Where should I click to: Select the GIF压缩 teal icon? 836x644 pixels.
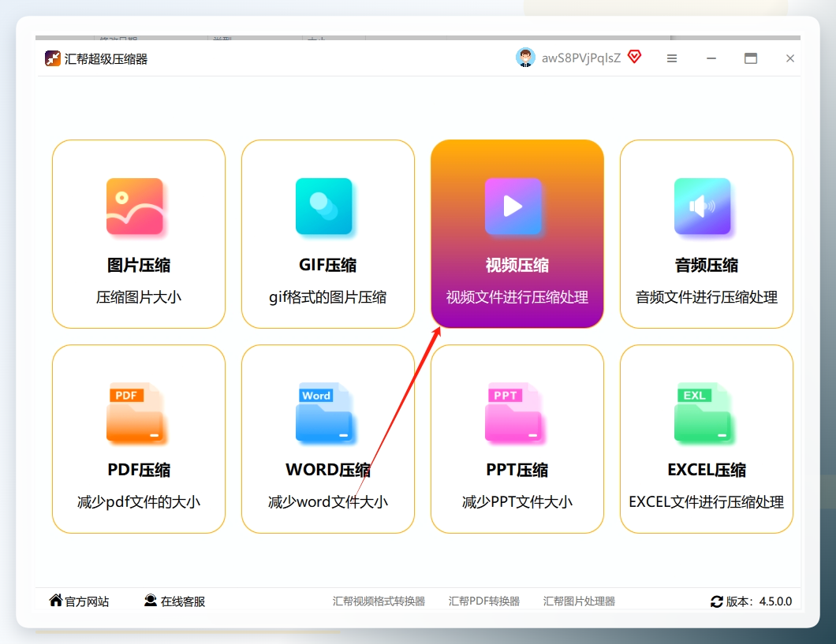324,207
